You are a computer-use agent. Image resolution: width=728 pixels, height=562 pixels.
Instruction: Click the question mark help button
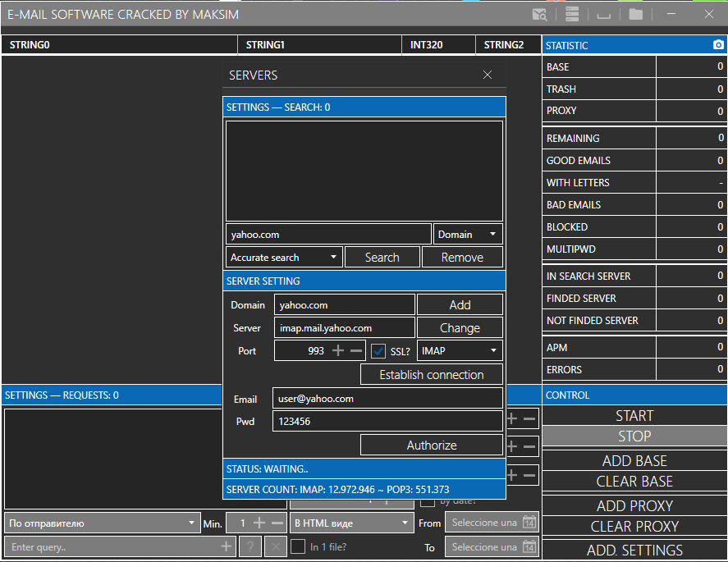(250, 546)
